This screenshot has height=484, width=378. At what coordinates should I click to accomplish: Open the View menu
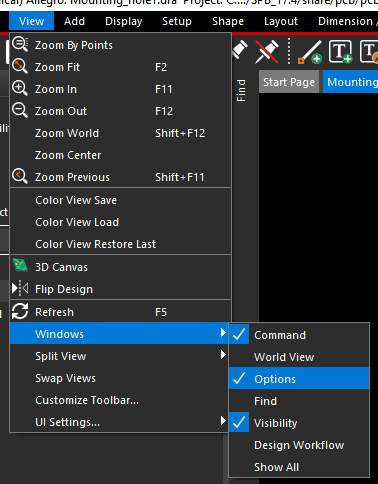[31, 21]
